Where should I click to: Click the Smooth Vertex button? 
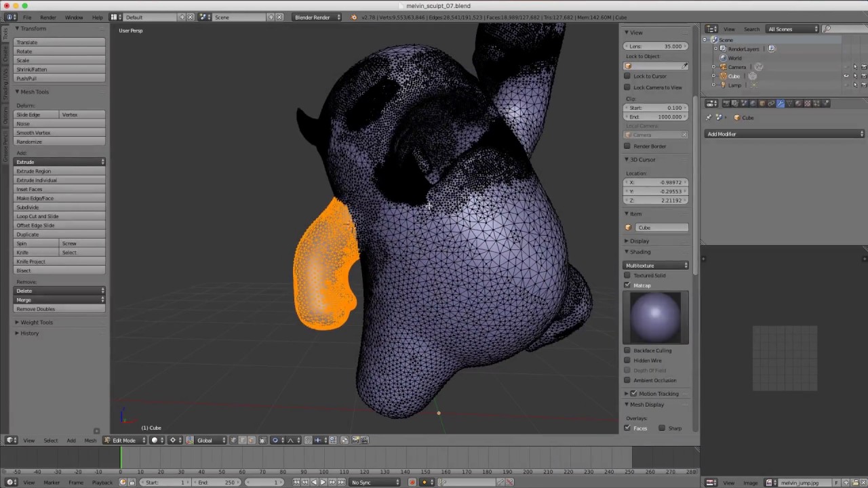[x=60, y=132]
